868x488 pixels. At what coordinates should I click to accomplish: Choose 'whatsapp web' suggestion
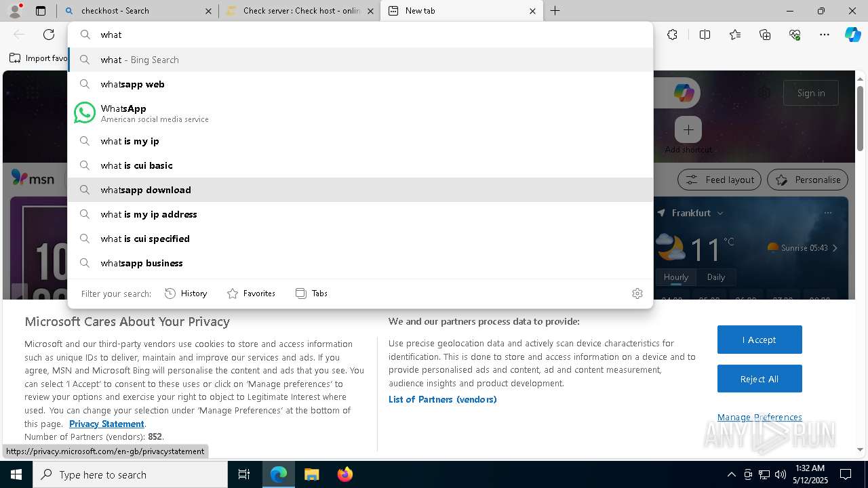(360, 84)
